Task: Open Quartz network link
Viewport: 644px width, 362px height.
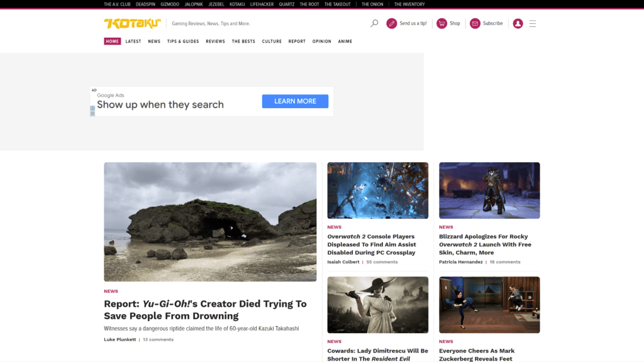Action: [x=287, y=4]
